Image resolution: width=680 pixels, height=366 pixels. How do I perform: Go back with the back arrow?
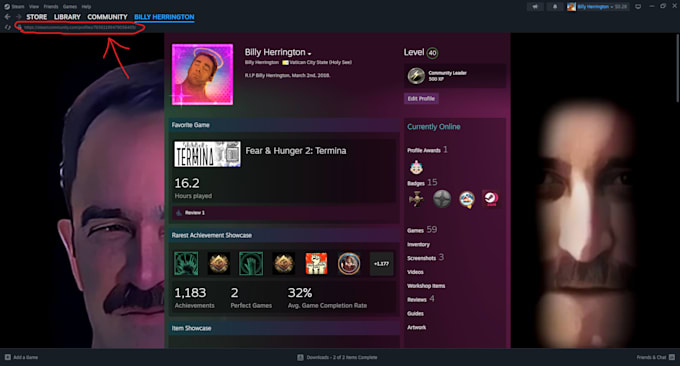(x=7, y=17)
